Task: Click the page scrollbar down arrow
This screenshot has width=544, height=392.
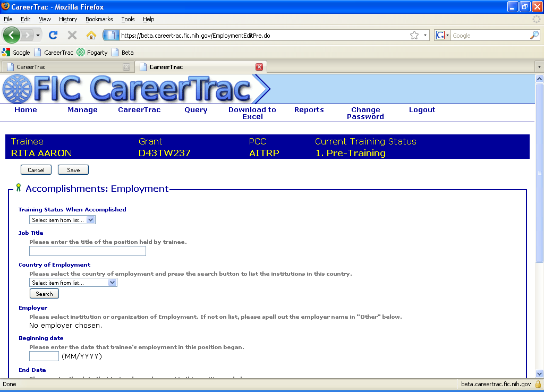Action: (x=539, y=373)
